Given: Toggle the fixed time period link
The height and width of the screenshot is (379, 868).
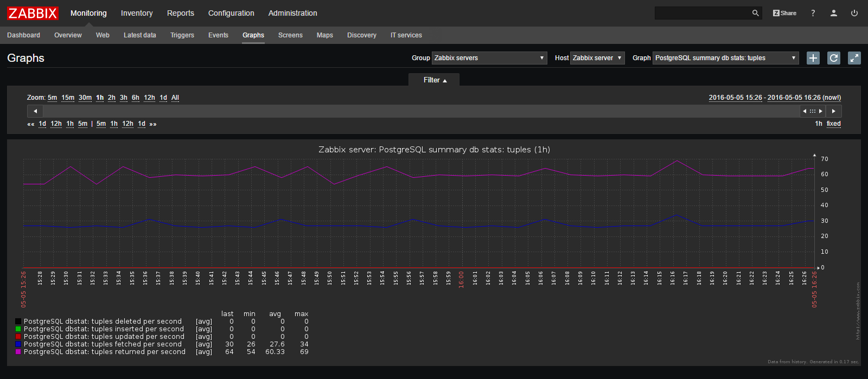Looking at the screenshot, I should [834, 124].
